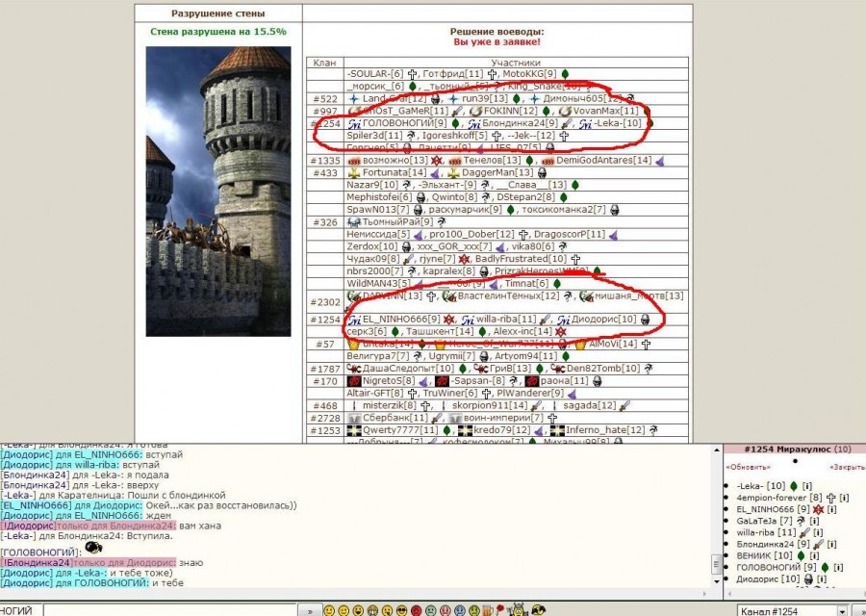
Task: Click the clan badge before ТьомныйРай[9]
Action: click(353, 222)
